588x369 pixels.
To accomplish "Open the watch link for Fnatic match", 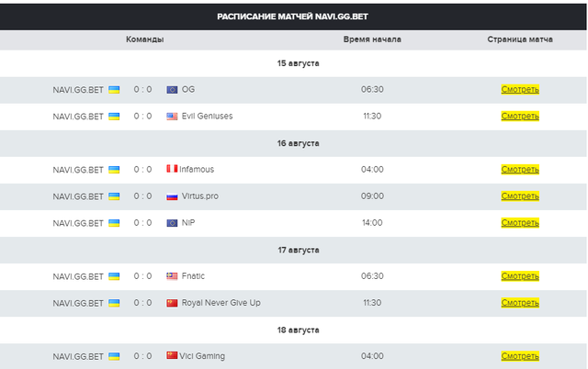I will (520, 276).
